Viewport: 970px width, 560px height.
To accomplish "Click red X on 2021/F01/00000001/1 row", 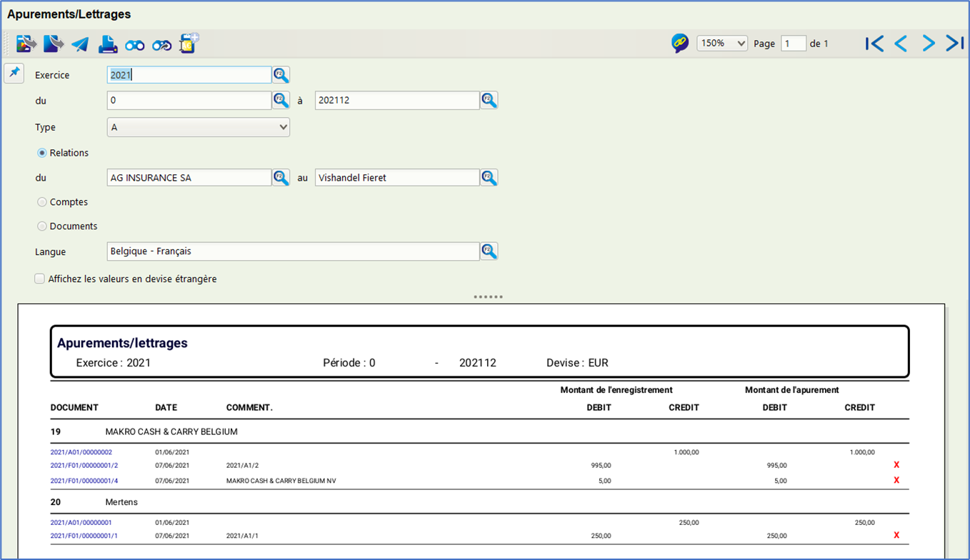I will tap(896, 536).
